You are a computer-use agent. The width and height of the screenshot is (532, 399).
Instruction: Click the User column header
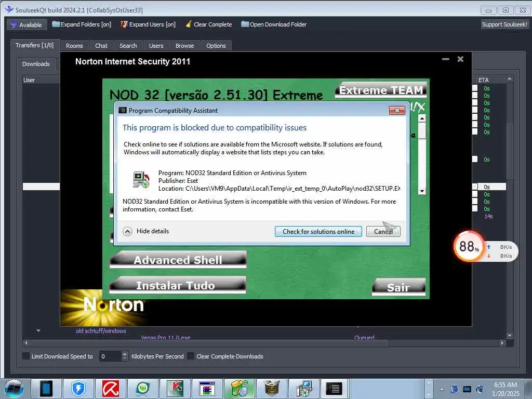pos(41,80)
